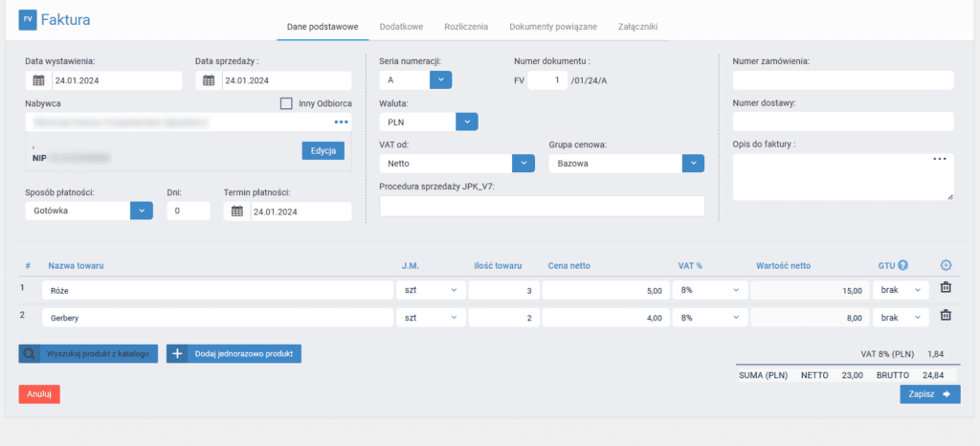Expand Sposób płatności Gotówka dropdown

141,211
